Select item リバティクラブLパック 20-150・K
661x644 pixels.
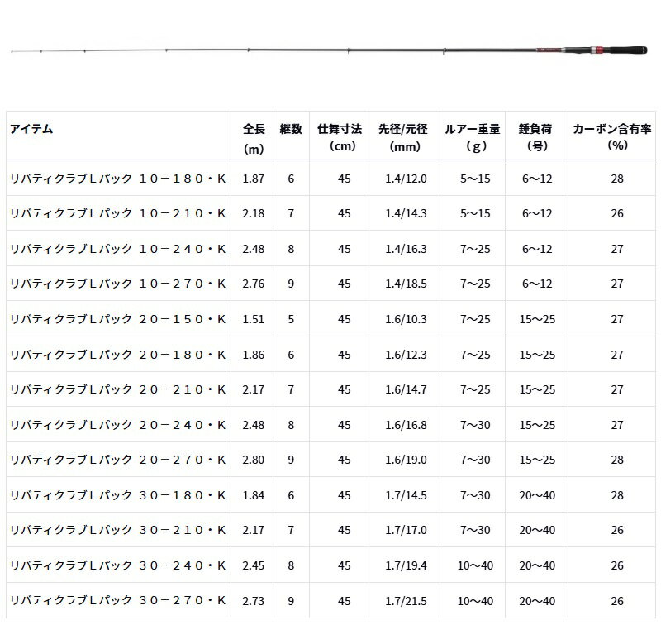117,319
